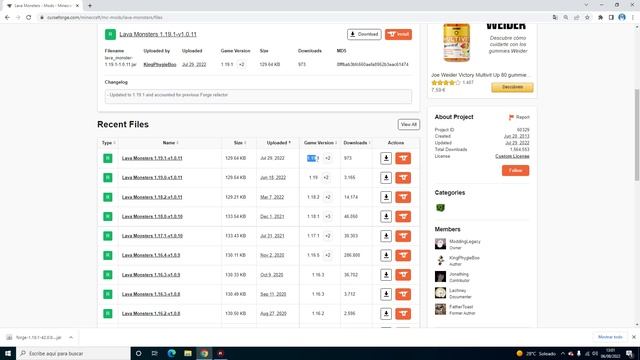640x360 pixels.
Task: Sort Recent Files by Game Version column
Action: coord(320,143)
